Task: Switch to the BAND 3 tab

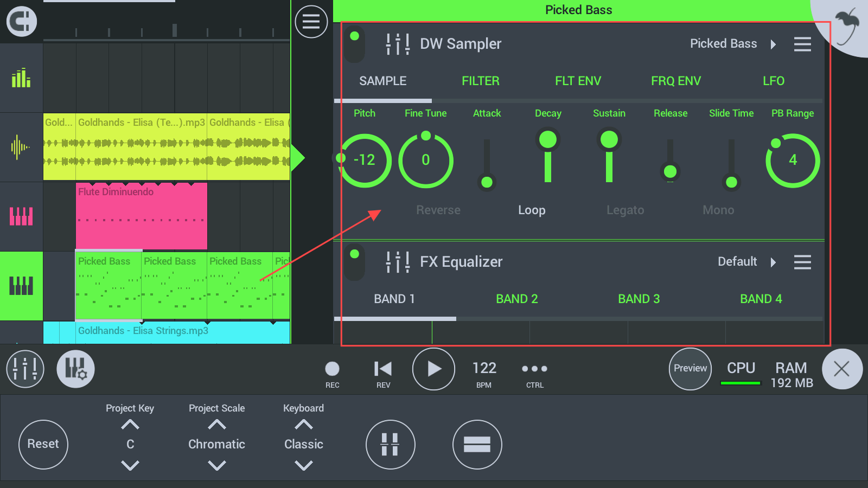Action: (x=639, y=299)
